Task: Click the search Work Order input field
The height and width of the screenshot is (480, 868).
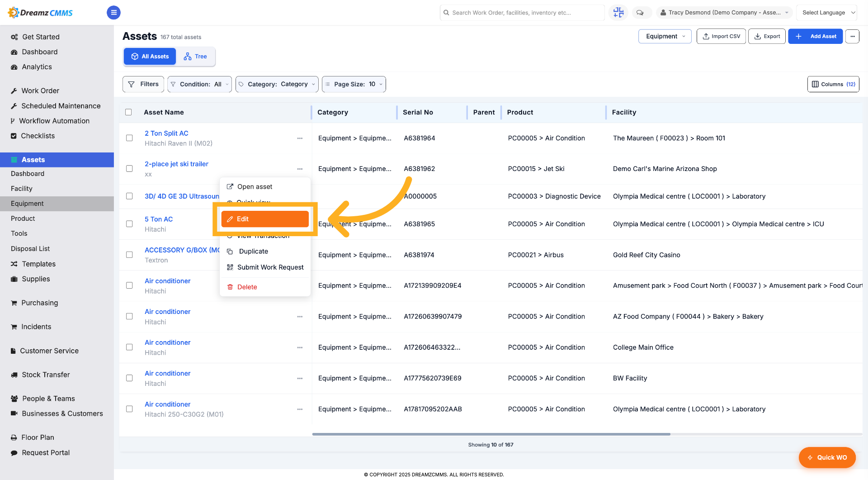Action: pyautogui.click(x=522, y=13)
